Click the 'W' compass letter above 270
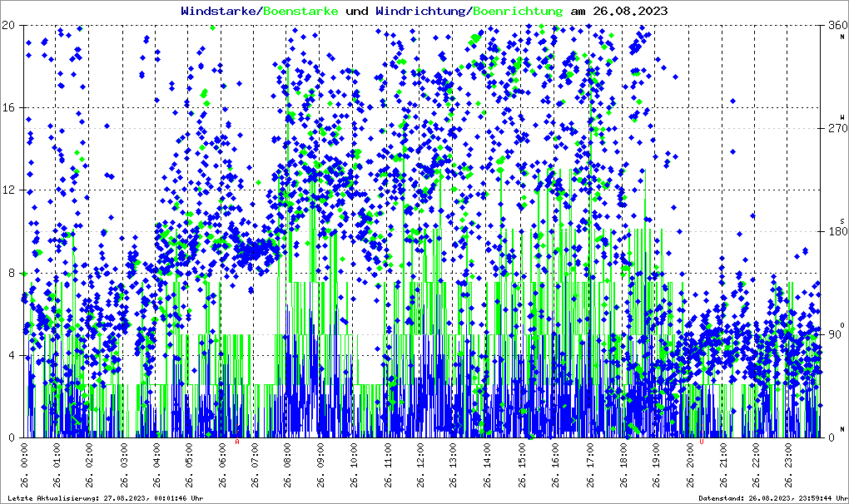Screen dimensions: 849x504 click(x=842, y=116)
